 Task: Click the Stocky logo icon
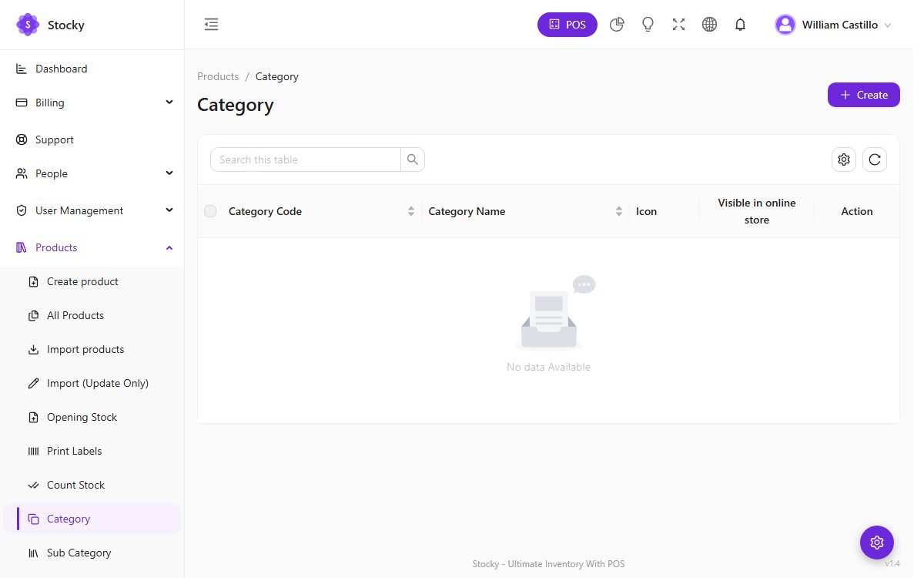tap(28, 25)
